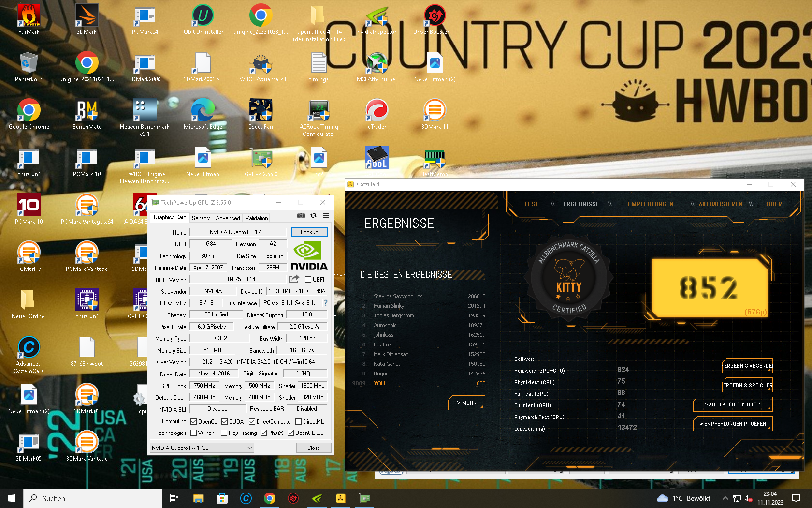The width and height of the screenshot is (812, 508).
Task: Open the Catzilla TEST tab
Action: [x=531, y=204]
